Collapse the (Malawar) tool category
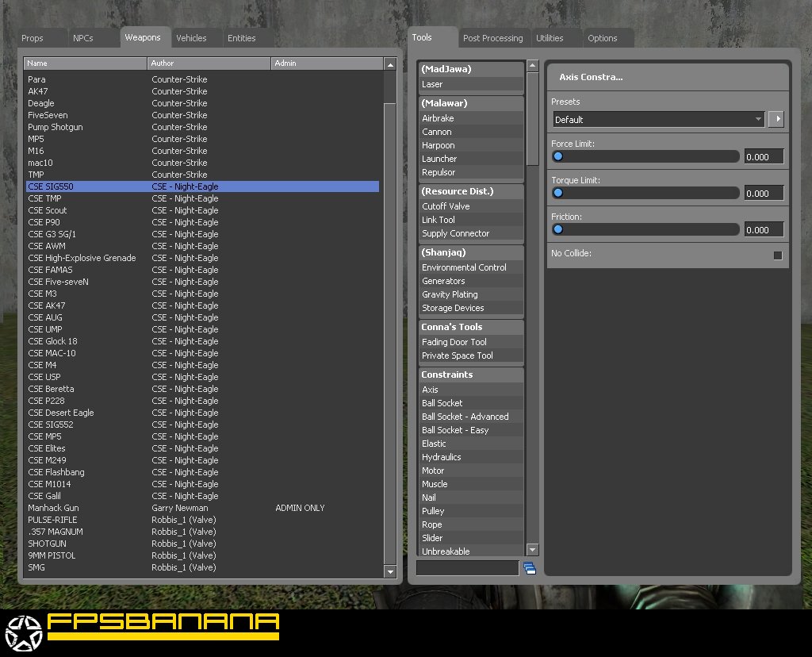 471,103
